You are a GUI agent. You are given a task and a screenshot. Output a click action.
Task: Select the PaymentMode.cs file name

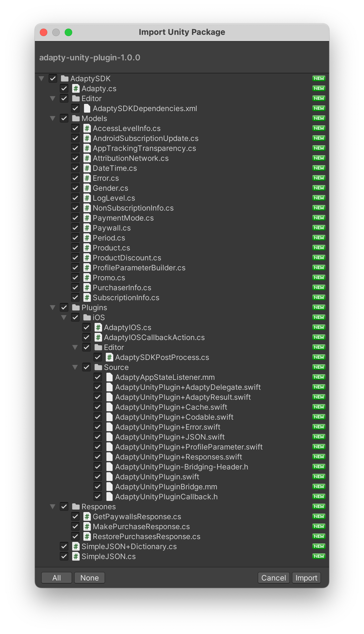[123, 218]
